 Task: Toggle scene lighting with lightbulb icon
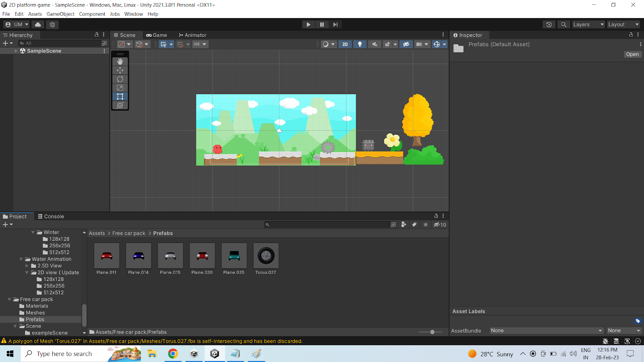click(360, 44)
